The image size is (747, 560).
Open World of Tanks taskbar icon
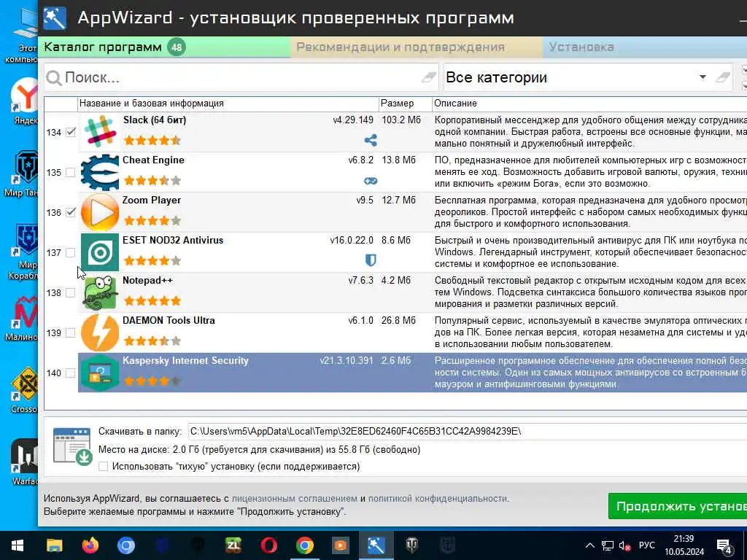pos(412,545)
